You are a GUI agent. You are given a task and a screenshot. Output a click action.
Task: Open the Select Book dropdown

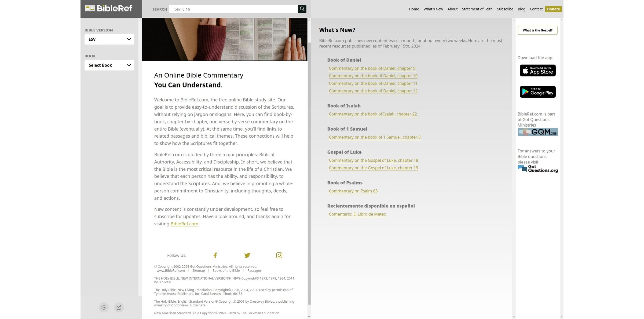click(x=109, y=65)
